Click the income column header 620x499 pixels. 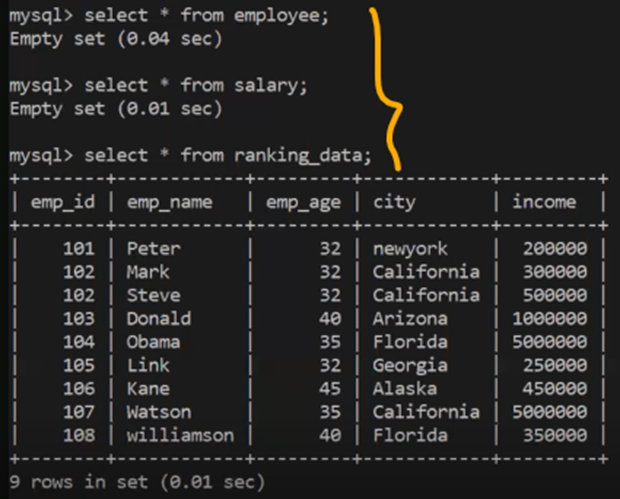[544, 202]
